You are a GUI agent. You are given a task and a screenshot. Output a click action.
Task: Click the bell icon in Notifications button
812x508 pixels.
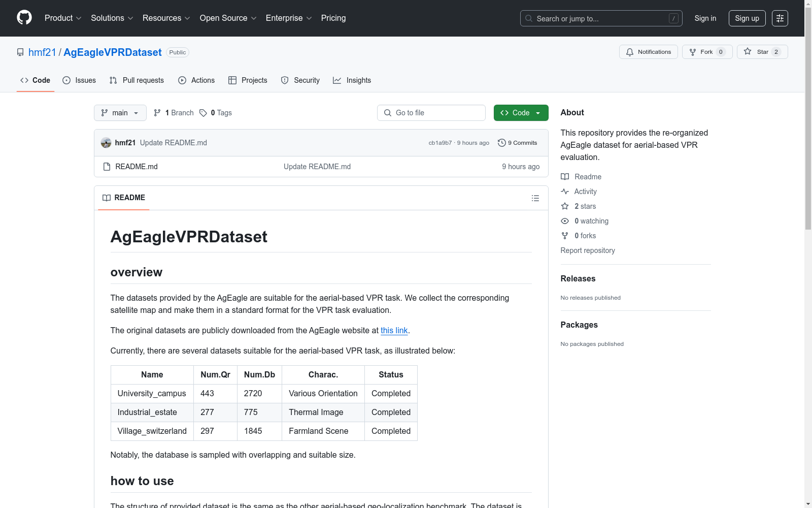[x=630, y=52]
